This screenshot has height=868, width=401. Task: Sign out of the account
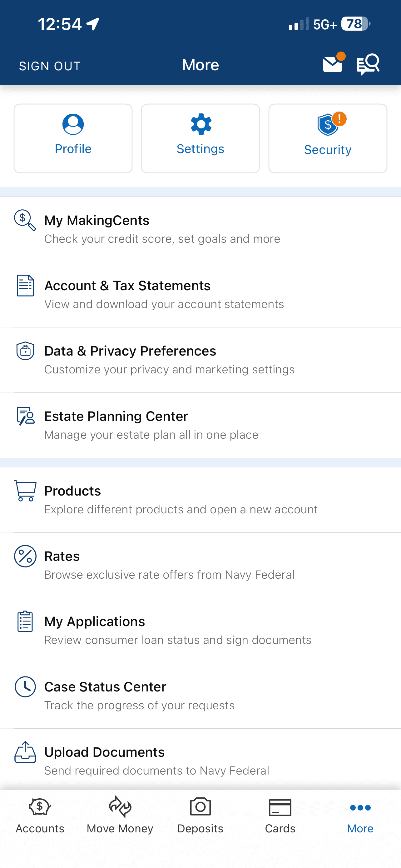point(50,66)
